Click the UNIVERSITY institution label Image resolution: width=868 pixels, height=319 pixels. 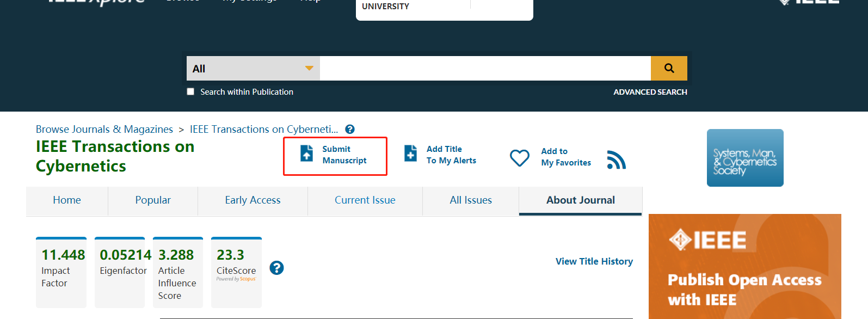tap(385, 7)
